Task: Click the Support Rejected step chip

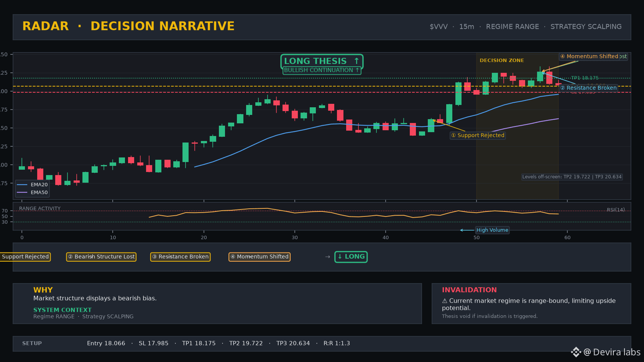Action: 25,257
